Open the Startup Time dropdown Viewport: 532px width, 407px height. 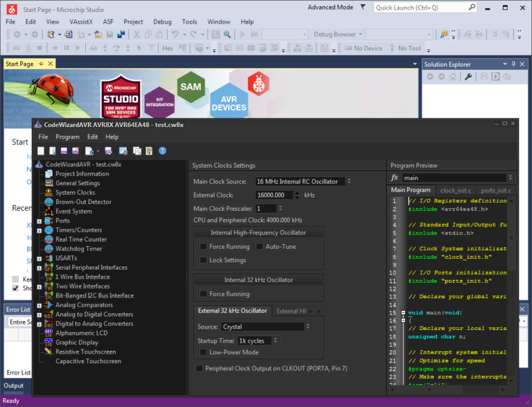coord(258,340)
